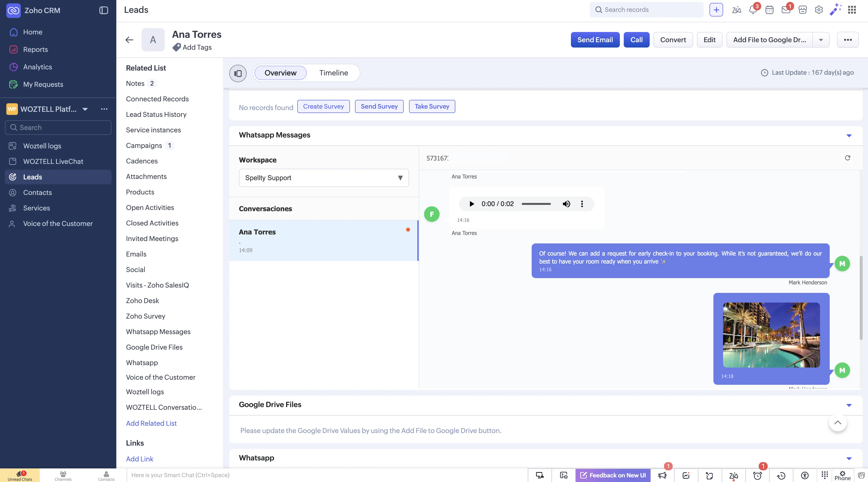The image size is (868, 482).
Task: Click the chat area scrollbar
Action: pos(861,298)
